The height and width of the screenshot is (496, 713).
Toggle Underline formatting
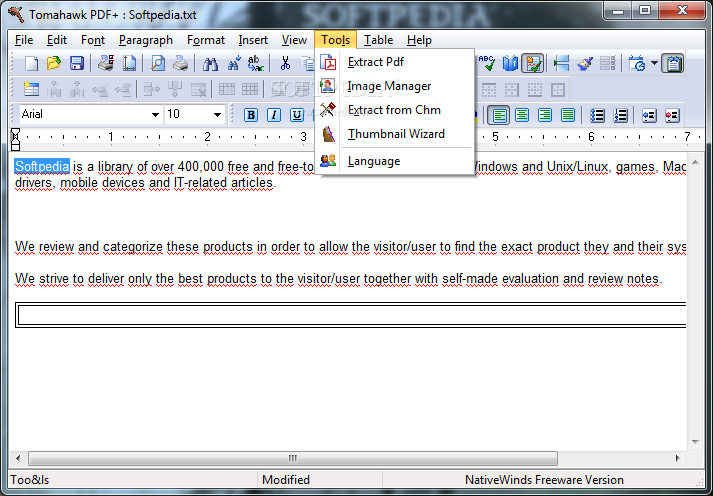click(x=296, y=115)
